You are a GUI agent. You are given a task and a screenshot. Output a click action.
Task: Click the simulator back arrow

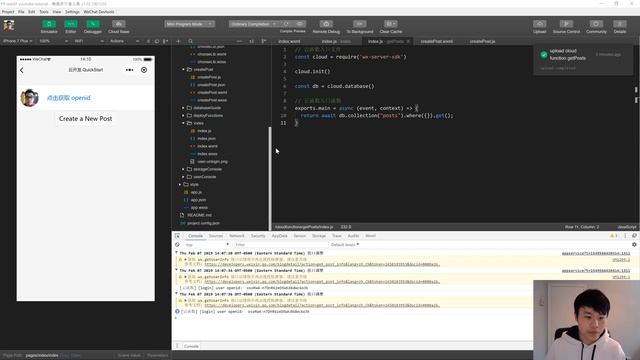(x=22, y=70)
